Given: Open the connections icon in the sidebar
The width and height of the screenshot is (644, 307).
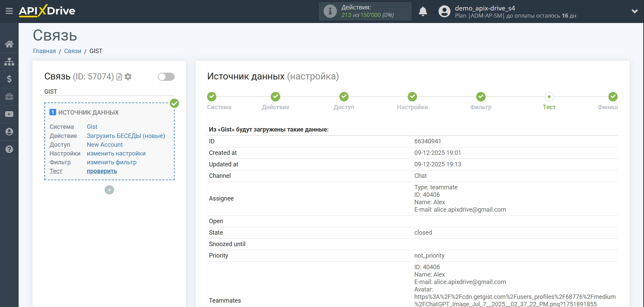Looking at the screenshot, I should (9, 62).
